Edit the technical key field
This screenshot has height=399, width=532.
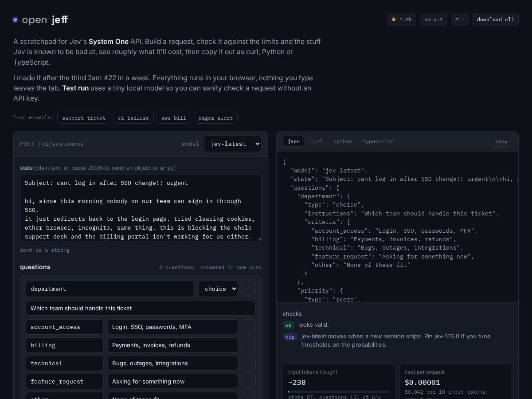click(x=65, y=363)
